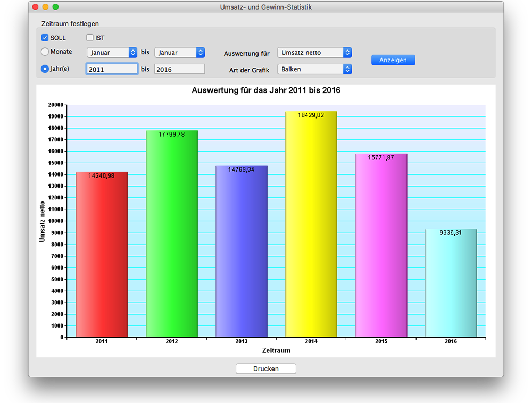Viewport: 532px width, 403px height.
Task: Uncheck the SOLL checkbox
Action: pyautogui.click(x=45, y=38)
